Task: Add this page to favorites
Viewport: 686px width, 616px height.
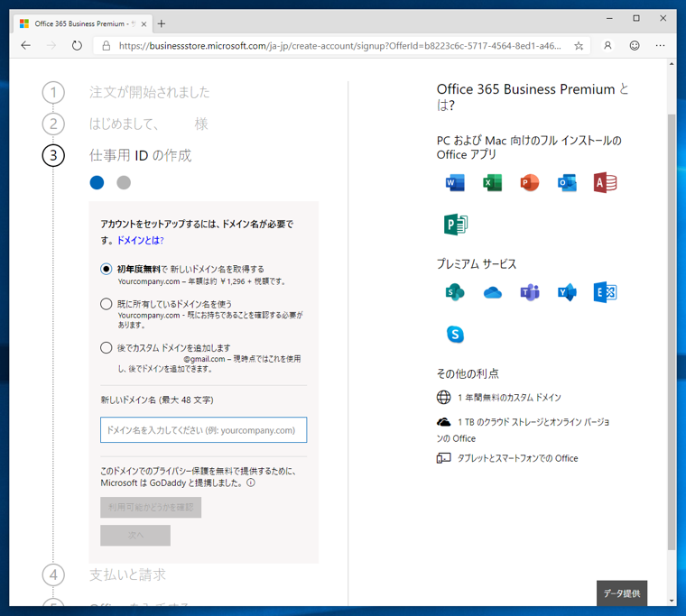Action: pos(579,45)
